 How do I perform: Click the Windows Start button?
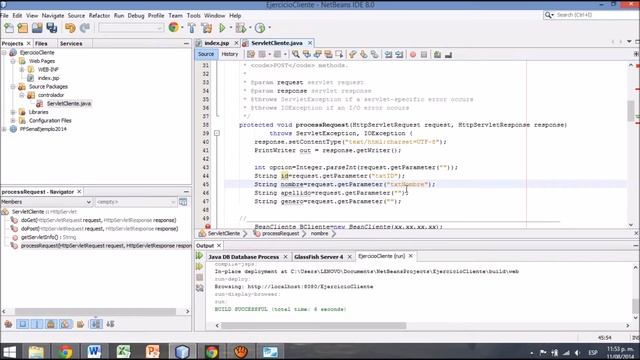9,351
